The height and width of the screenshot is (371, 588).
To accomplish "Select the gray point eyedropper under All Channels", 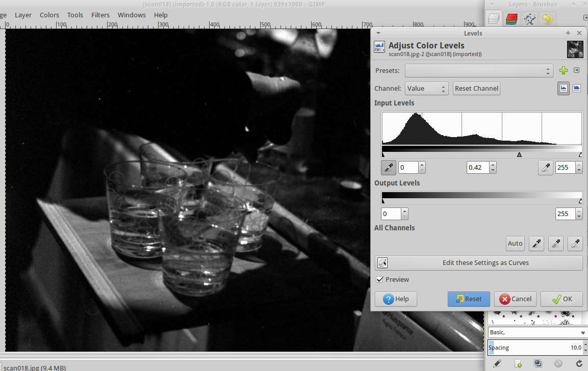I will point(556,244).
